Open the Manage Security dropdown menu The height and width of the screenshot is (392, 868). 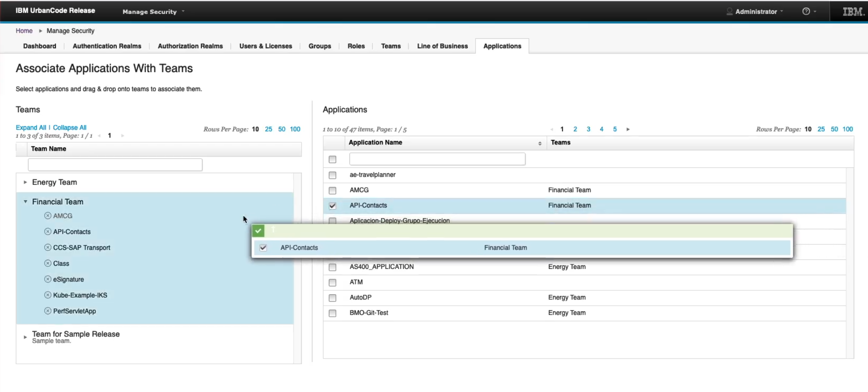coord(153,12)
